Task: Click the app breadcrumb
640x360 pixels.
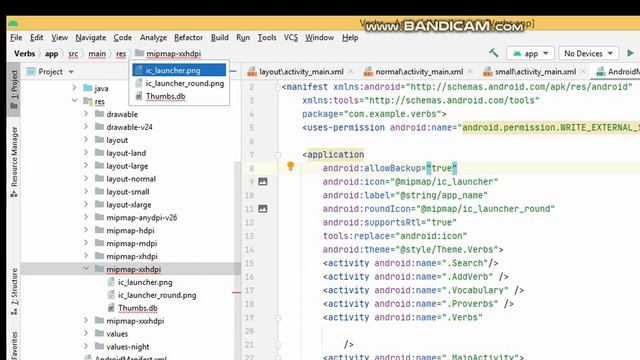Action: (x=51, y=53)
